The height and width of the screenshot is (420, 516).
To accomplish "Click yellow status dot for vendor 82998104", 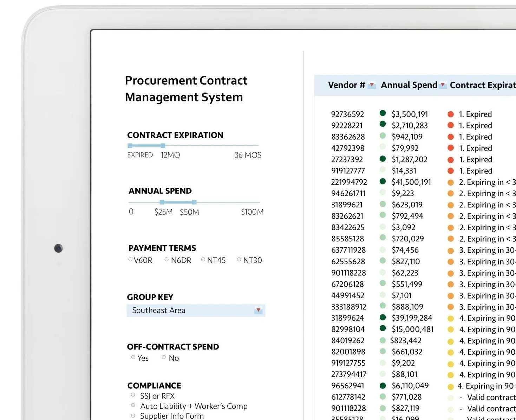I will pyautogui.click(x=451, y=330).
